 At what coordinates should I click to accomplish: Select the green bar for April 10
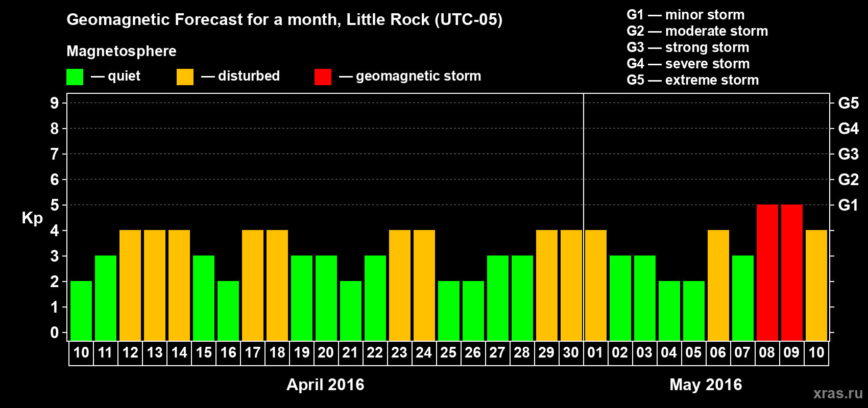81,311
